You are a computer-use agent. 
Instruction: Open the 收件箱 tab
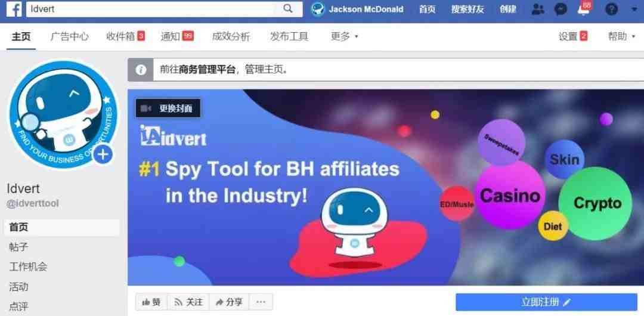click(125, 36)
